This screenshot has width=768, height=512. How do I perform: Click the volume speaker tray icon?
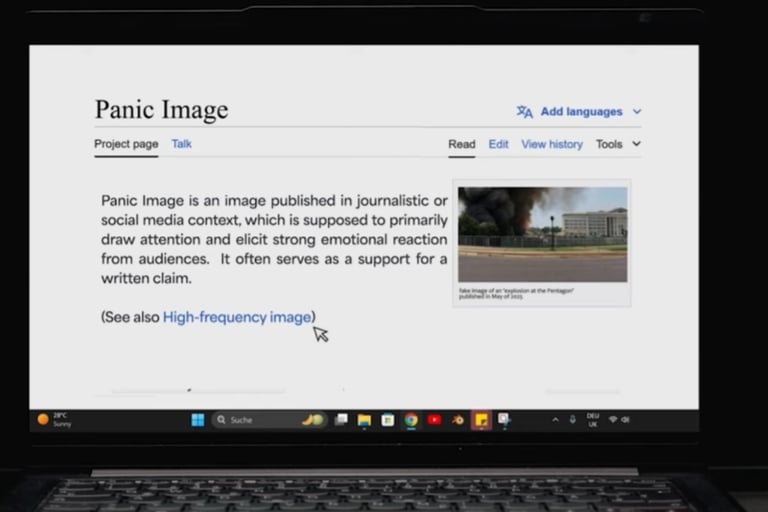[625, 419]
